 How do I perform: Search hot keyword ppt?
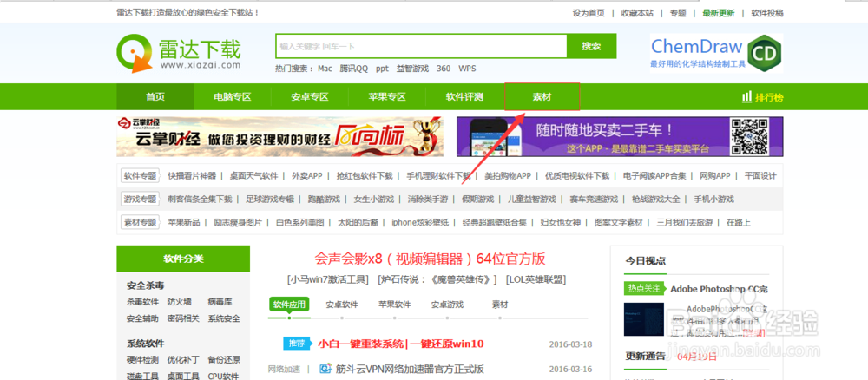pos(382,69)
